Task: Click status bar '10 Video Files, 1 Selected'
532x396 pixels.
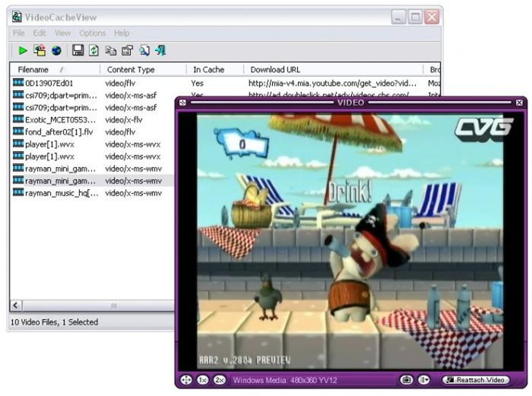Action: point(54,322)
